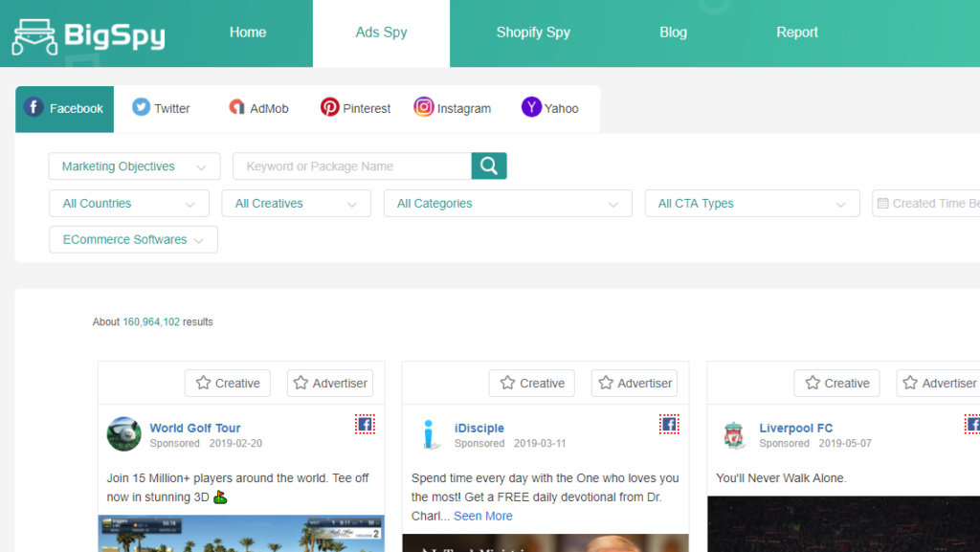Click the AdMob logo icon

(237, 107)
